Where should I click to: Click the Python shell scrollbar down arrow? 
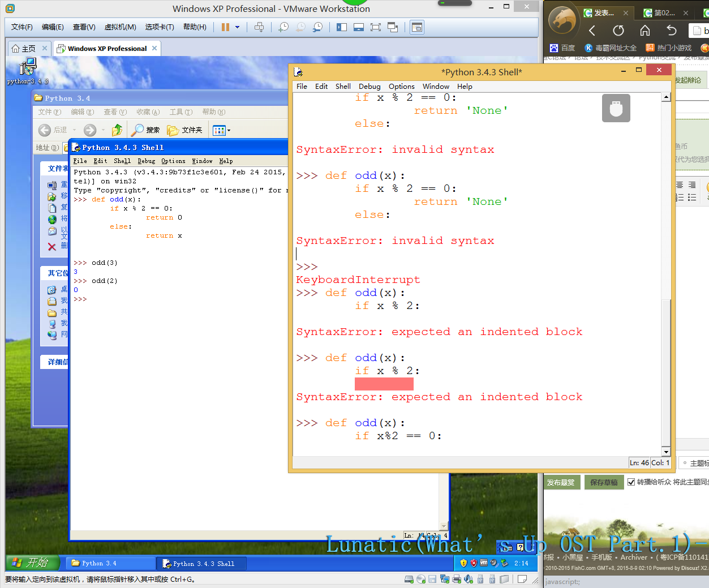[x=666, y=452]
